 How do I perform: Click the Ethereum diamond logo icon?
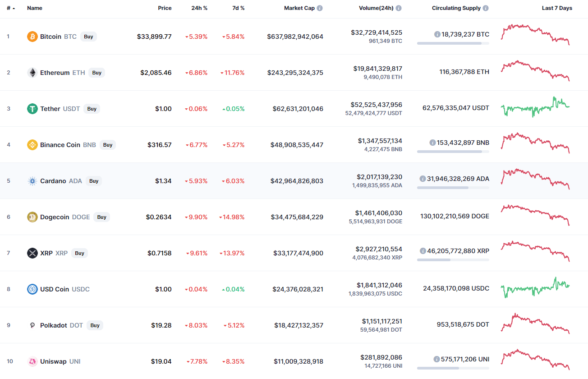click(x=32, y=73)
